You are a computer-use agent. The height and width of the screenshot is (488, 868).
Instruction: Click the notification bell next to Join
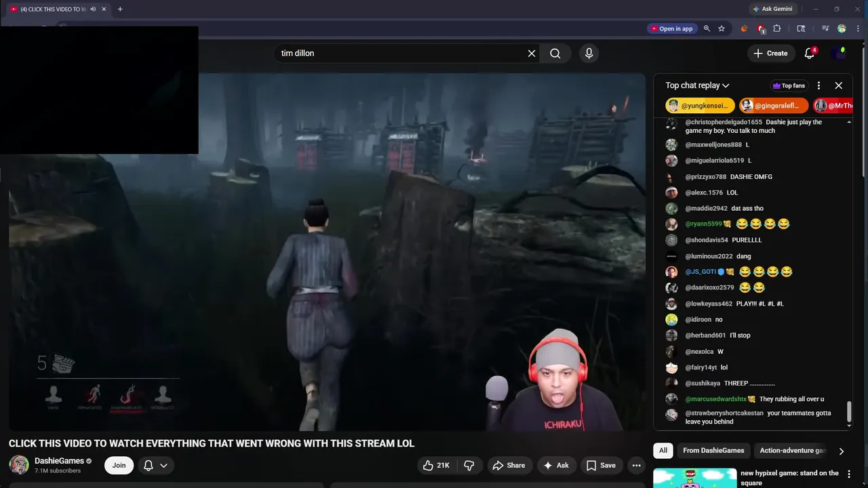(148, 465)
